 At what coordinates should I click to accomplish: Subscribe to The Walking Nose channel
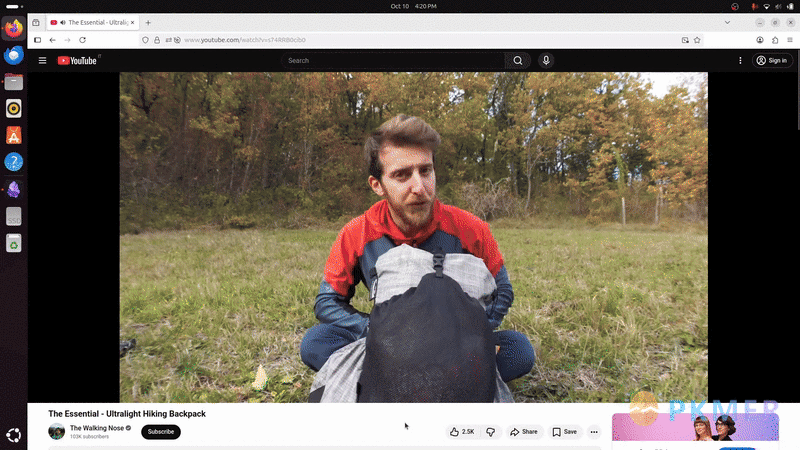161,432
